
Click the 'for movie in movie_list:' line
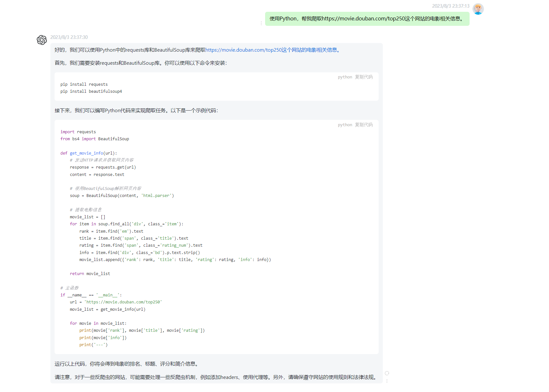[98, 323]
